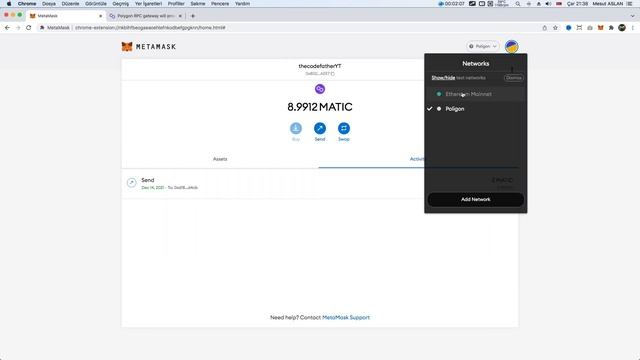The width and height of the screenshot is (640, 360).
Task: Click the volume icon in menu bar
Action: pyautogui.click(x=548, y=4)
